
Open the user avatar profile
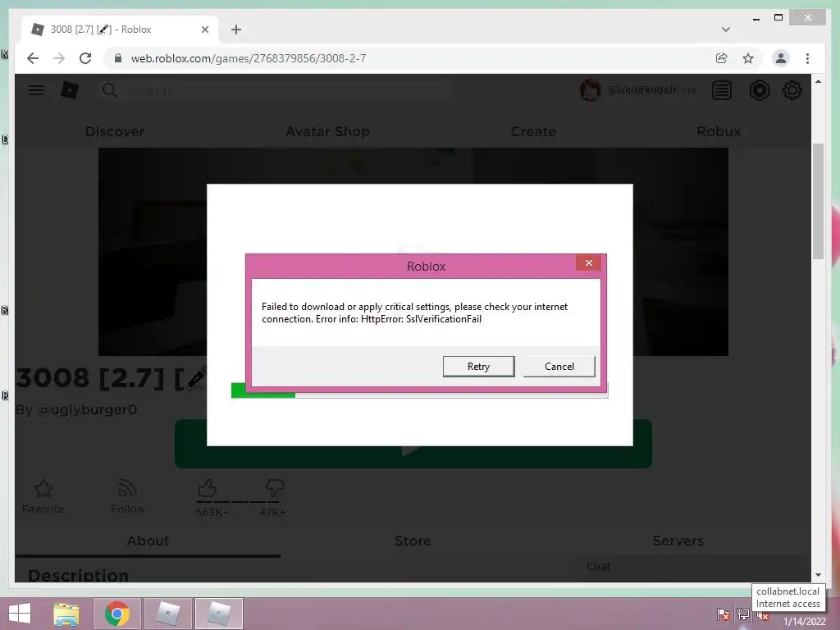(x=590, y=90)
